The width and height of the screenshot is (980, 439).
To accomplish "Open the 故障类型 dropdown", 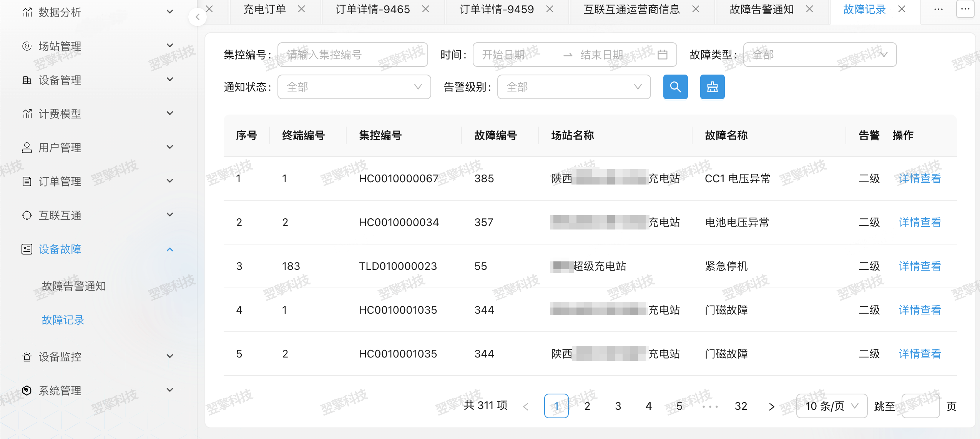I will 819,55.
